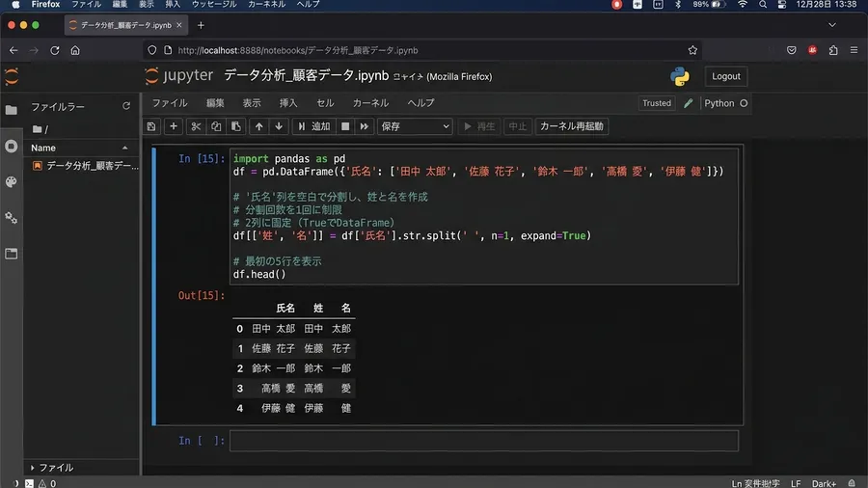Copy selected cell icon
This screenshot has height=488, width=868.
[x=216, y=126]
